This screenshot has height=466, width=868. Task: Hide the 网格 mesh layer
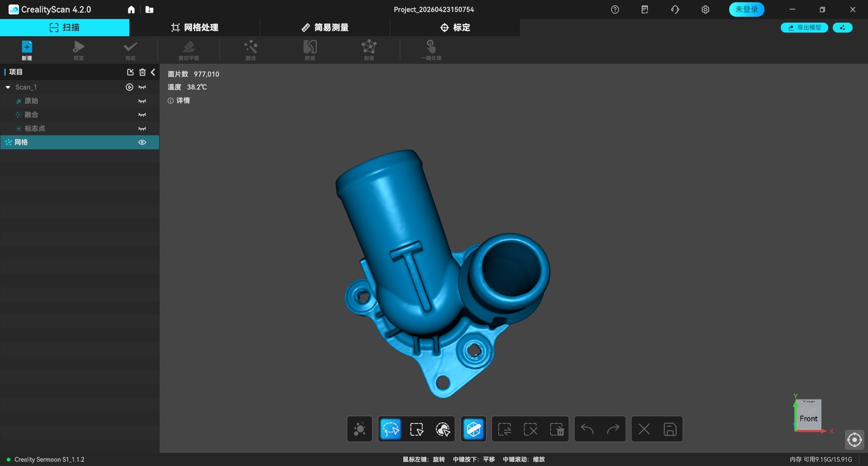tap(142, 142)
